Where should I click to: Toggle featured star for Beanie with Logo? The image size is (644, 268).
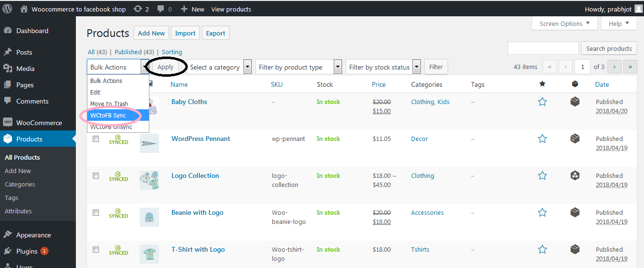click(542, 212)
